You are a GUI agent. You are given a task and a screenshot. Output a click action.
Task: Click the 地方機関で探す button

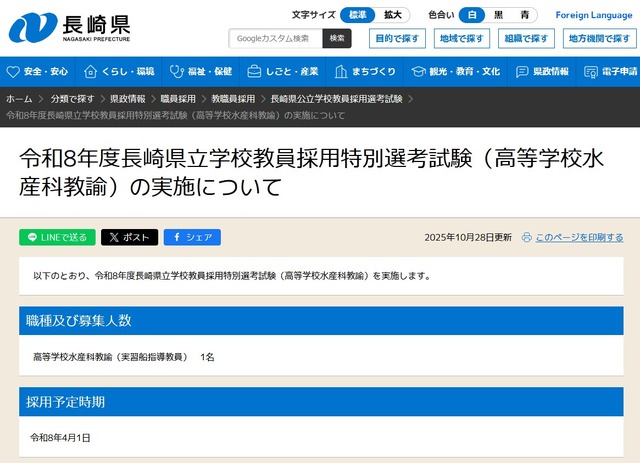[x=599, y=38]
